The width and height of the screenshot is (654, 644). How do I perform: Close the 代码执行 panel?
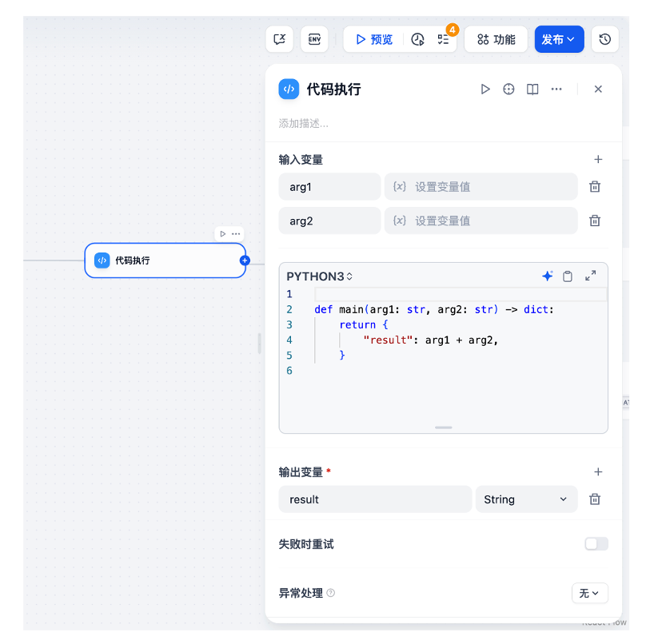[x=598, y=89]
